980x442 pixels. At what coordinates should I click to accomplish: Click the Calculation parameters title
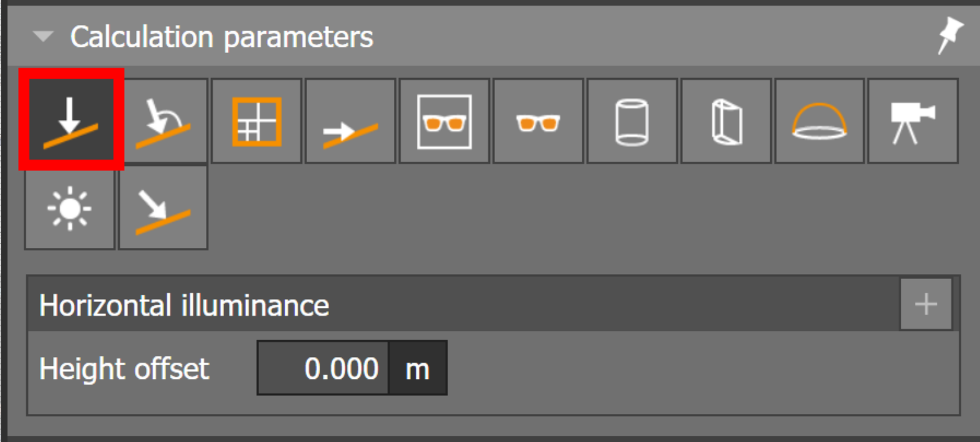pos(222,37)
